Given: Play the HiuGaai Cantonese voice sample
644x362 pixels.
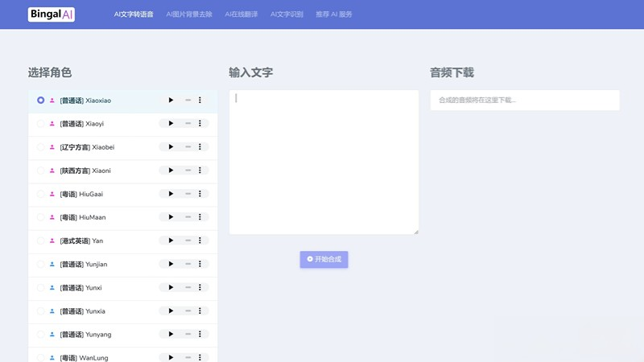Looking at the screenshot, I should (171, 194).
